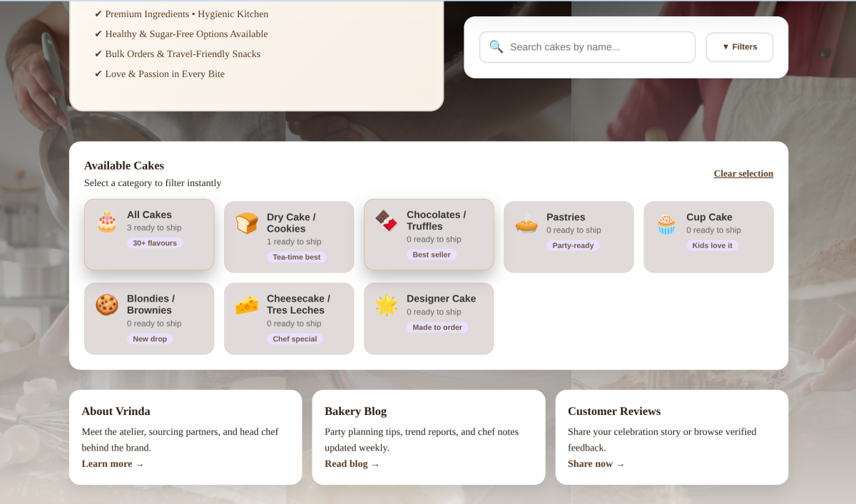The image size is (856, 504).
Task: Click the Clear selection link
Action: tap(743, 173)
